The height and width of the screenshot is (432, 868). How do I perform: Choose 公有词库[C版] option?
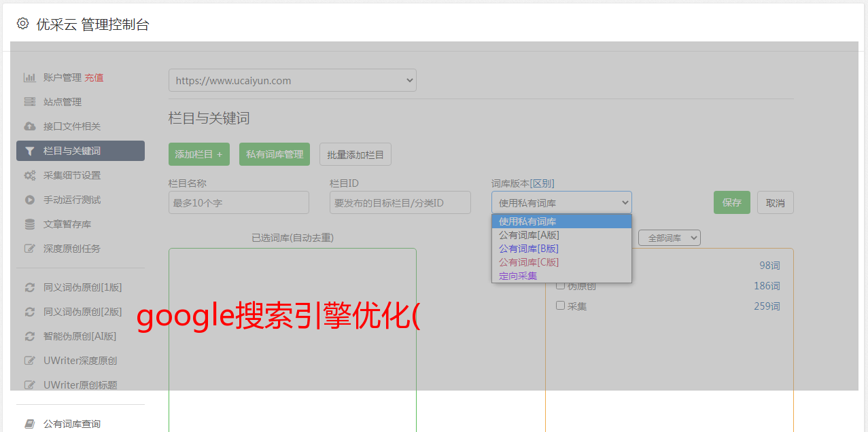click(x=561, y=262)
